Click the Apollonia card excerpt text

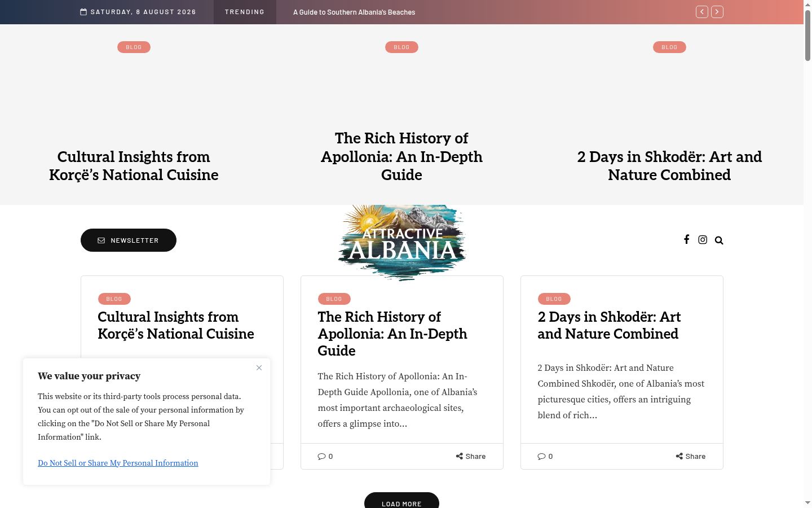pyautogui.click(x=398, y=400)
